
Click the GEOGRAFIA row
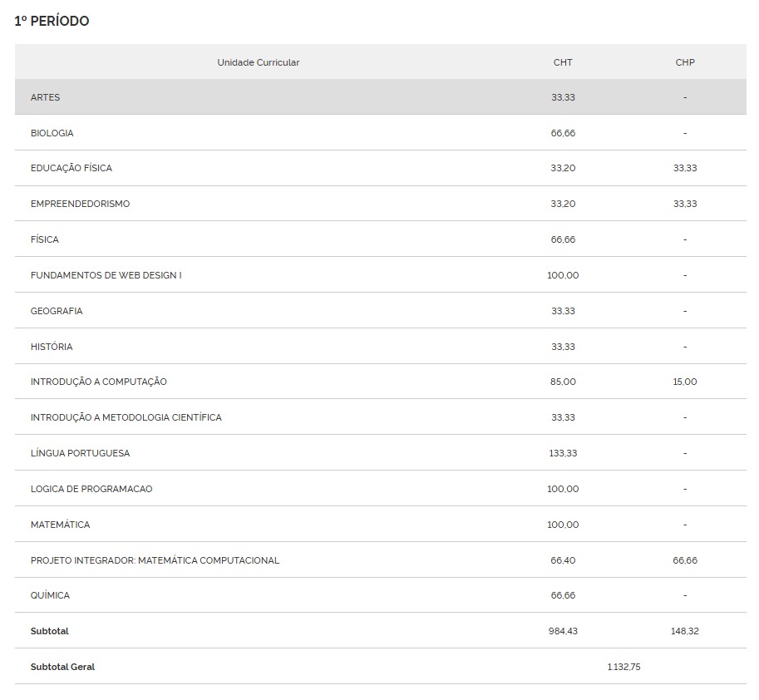[57, 311]
